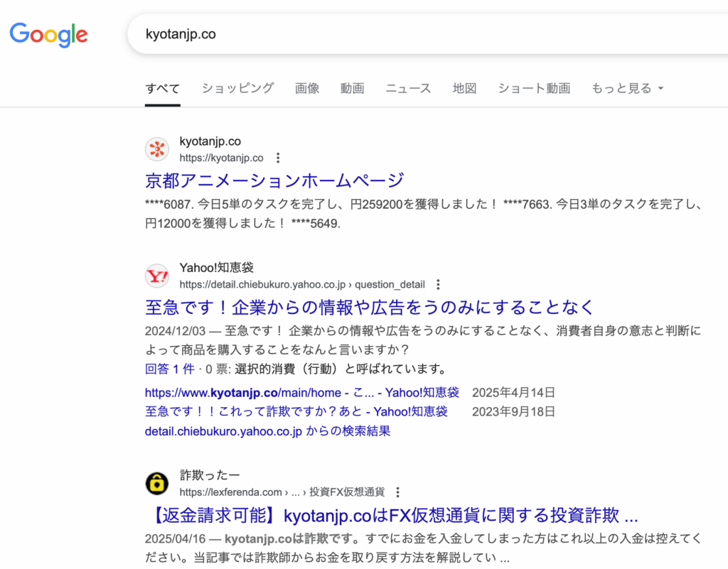Click the 2025/04/16 snippet about kyotanjp.coは詐欺です
The height and width of the screenshot is (569, 728).
tap(424, 548)
